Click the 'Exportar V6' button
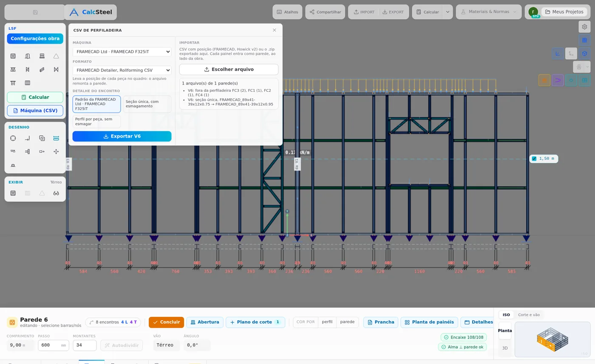The image size is (595, 364). click(x=122, y=136)
